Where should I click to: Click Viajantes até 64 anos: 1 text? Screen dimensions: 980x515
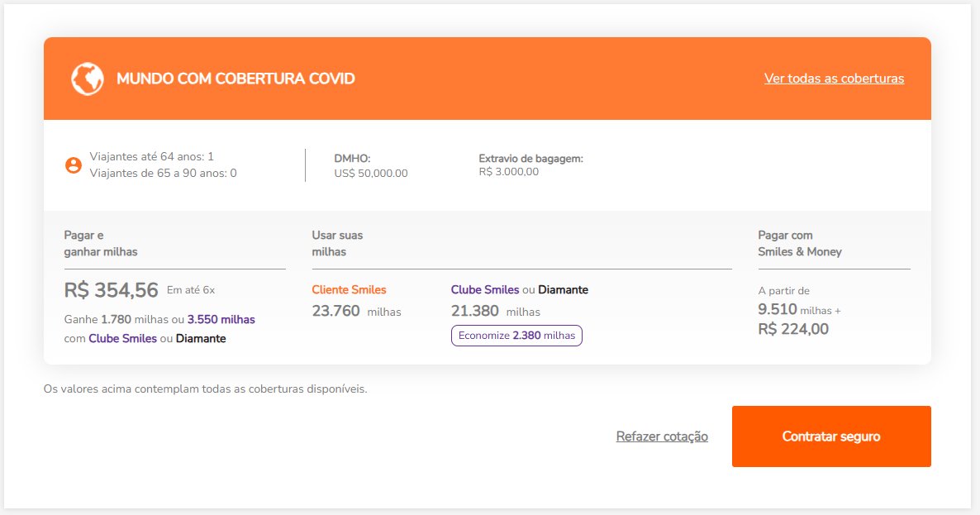point(151,156)
